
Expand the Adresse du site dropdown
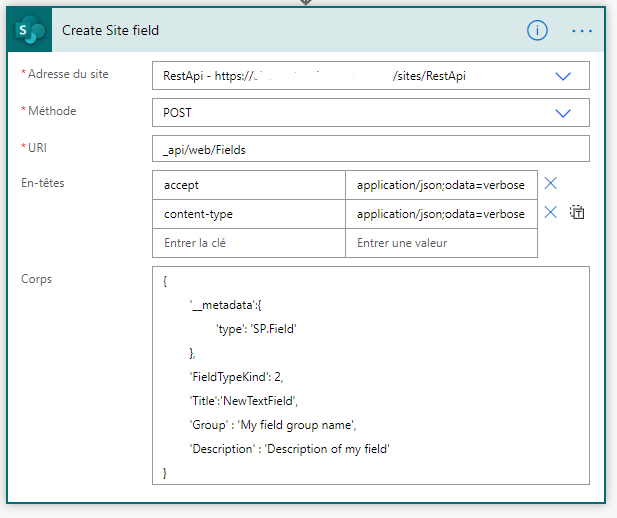[563, 76]
